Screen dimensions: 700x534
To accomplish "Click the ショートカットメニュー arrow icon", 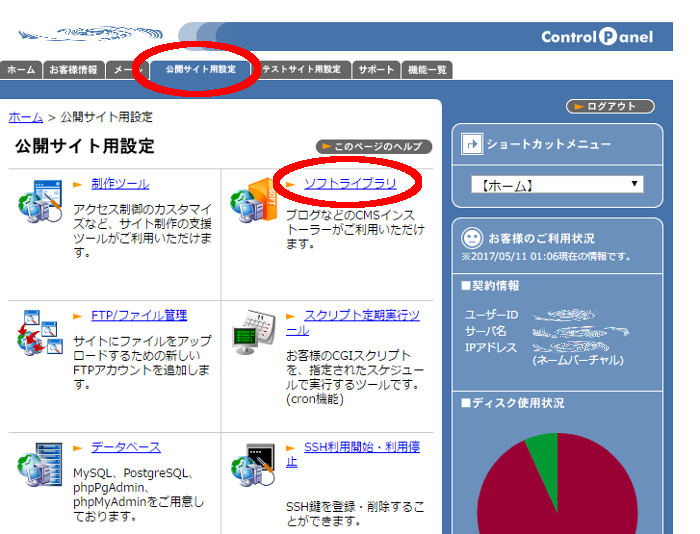I will pos(472,144).
